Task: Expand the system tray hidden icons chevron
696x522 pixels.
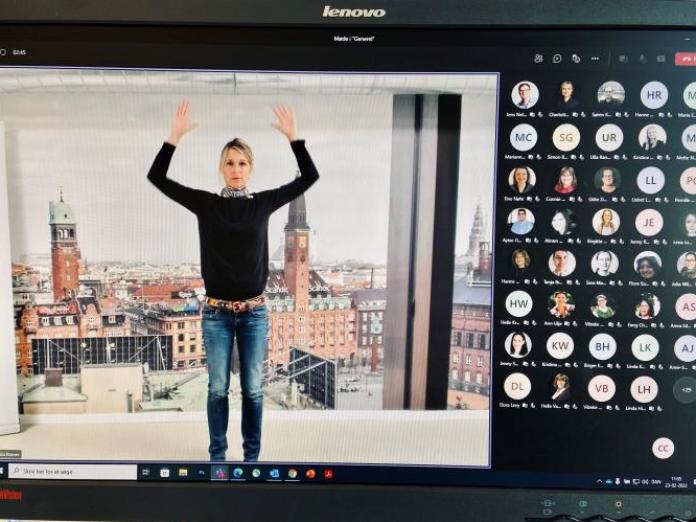Action: click(599, 481)
